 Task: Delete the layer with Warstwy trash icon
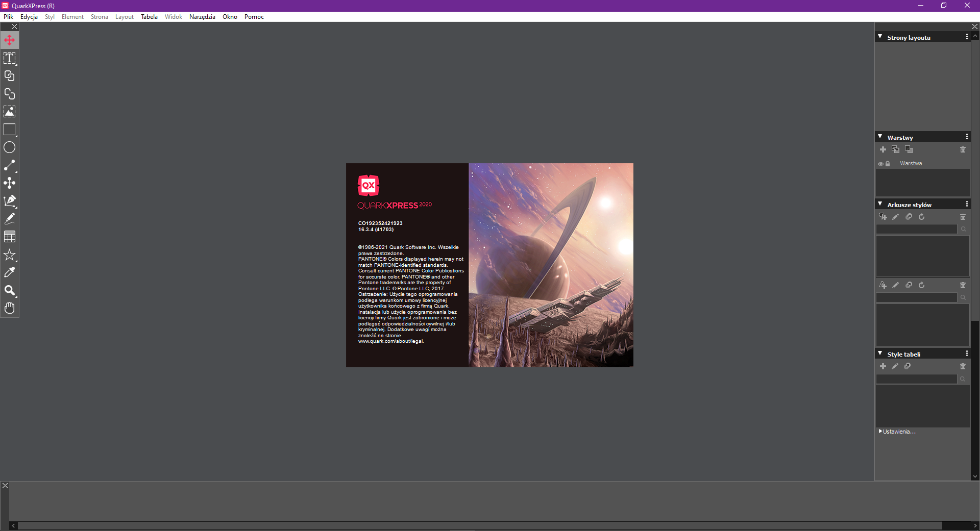(x=963, y=149)
